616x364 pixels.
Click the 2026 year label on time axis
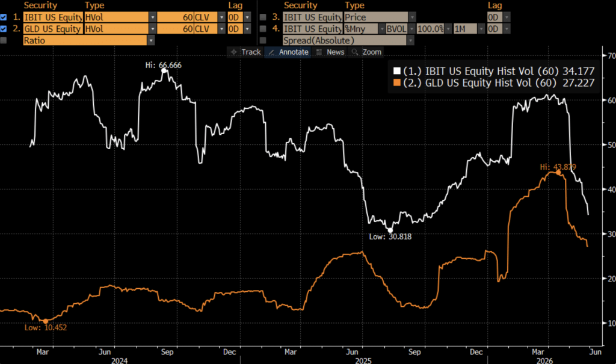click(544, 360)
